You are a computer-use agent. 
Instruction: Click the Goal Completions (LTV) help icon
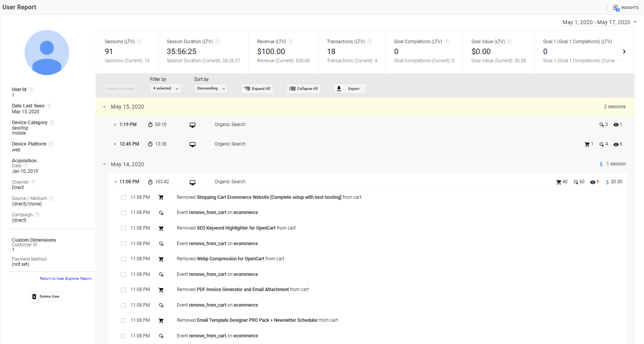tap(446, 42)
